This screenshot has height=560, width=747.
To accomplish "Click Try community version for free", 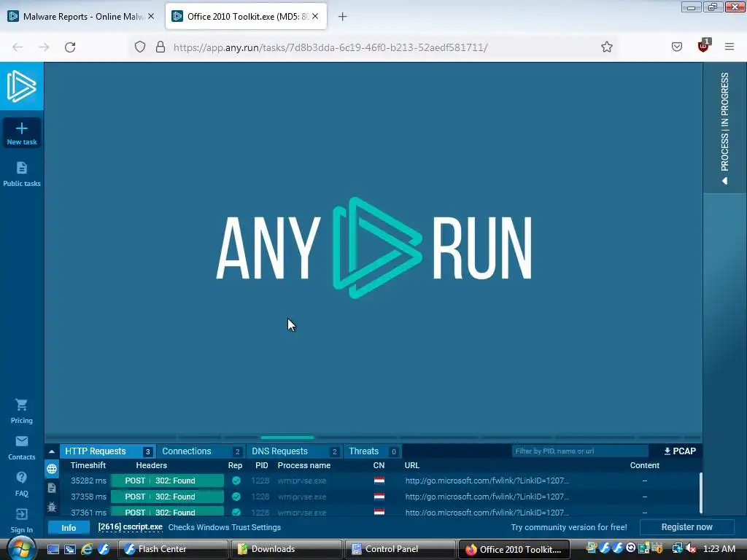I will (569, 527).
